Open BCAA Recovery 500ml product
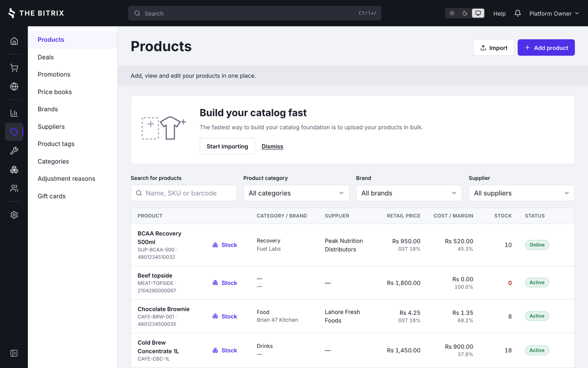The height and width of the screenshot is (368, 588). (x=159, y=238)
